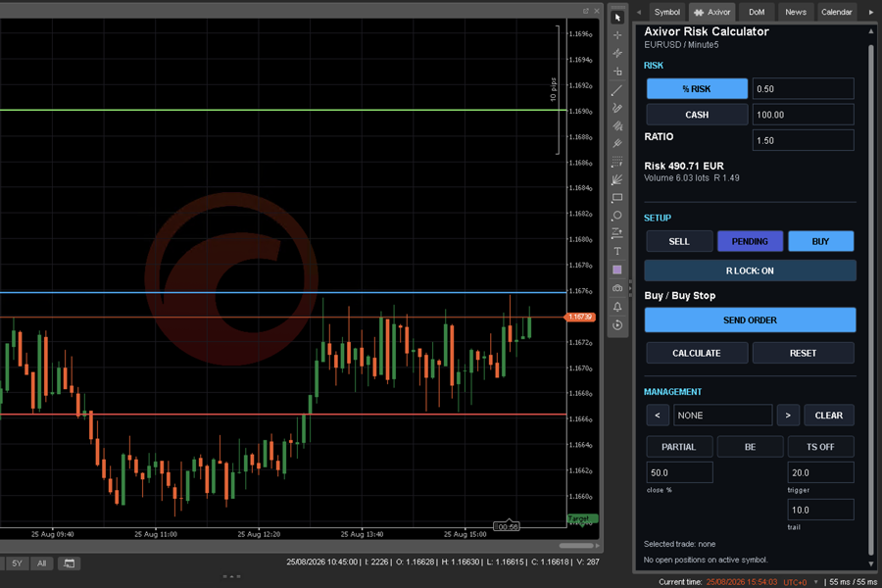This screenshot has width=882, height=588.
Task: Toggle the R LOCK: ON button
Action: (x=750, y=270)
